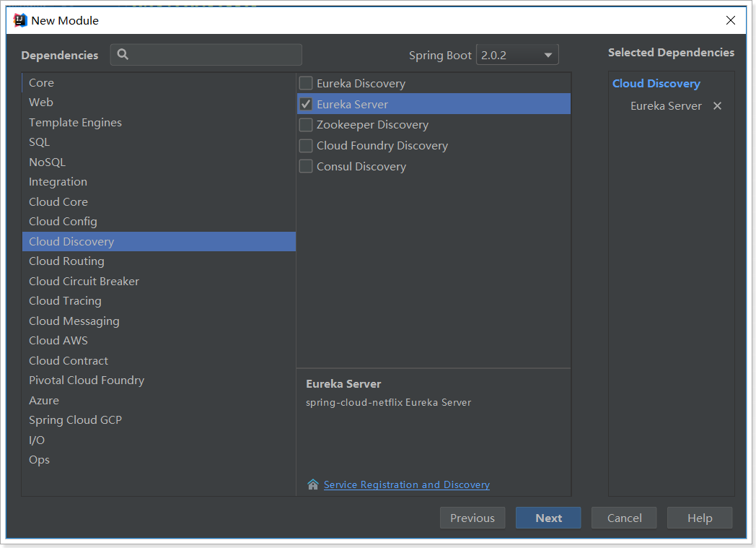Click the search magnifier icon
Screen dimensions: 756x548
[123, 54]
